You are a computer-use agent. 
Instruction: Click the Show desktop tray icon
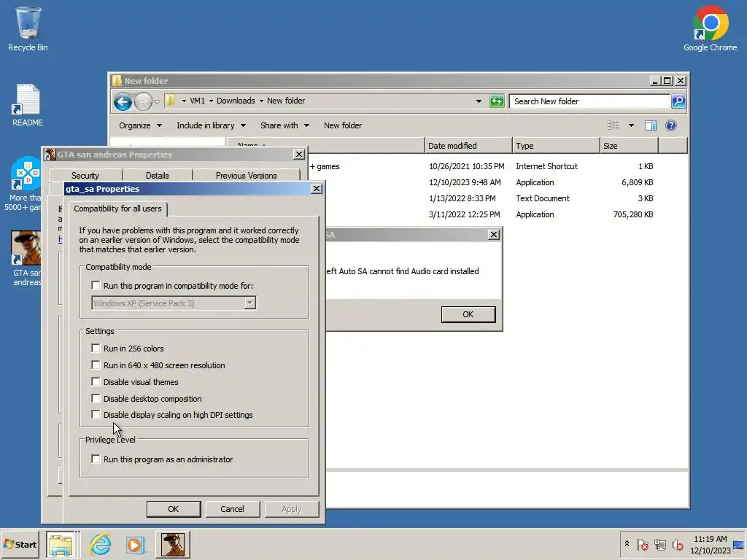point(738,545)
